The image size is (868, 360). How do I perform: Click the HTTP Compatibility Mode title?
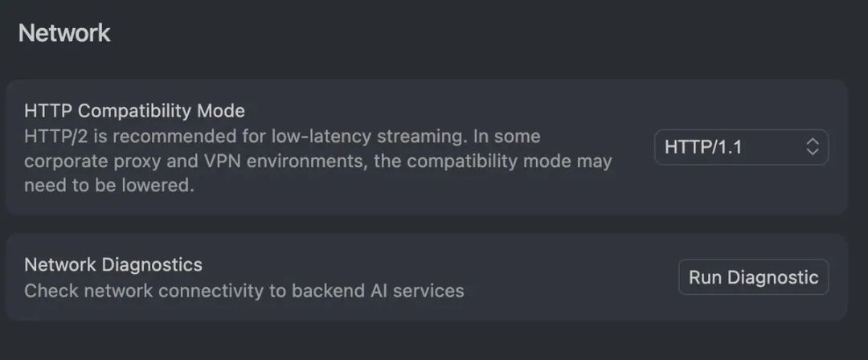pyautogui.click(x=134, y=111)
